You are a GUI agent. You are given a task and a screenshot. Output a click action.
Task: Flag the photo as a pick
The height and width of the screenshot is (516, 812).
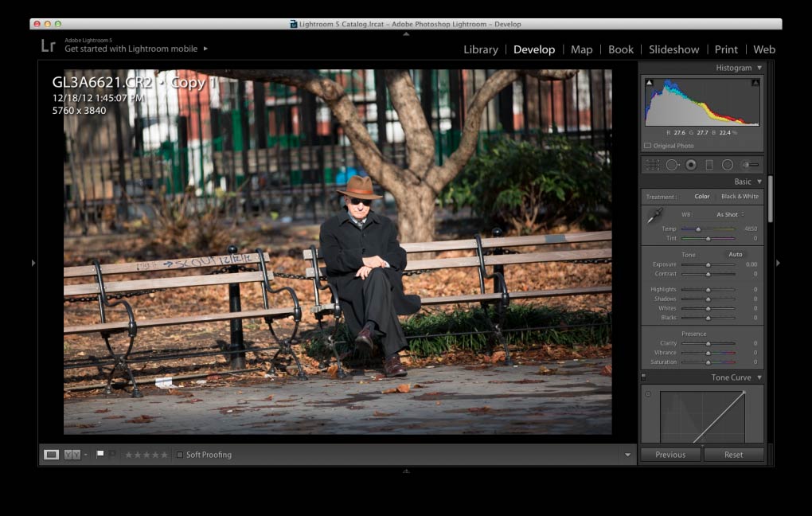pyautogui.click(x=100, y=454)
